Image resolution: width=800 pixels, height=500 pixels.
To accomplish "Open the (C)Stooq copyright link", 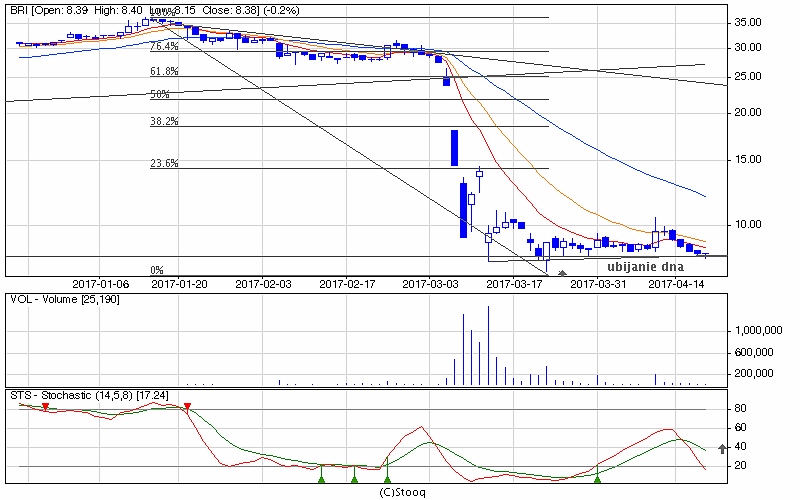I will point(400,492).
